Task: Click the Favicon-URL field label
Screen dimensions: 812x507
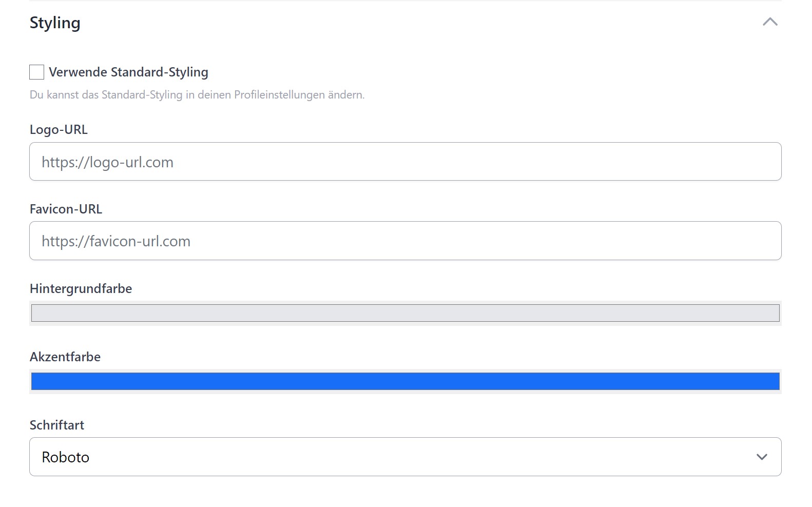Action: tap(66, 209)
